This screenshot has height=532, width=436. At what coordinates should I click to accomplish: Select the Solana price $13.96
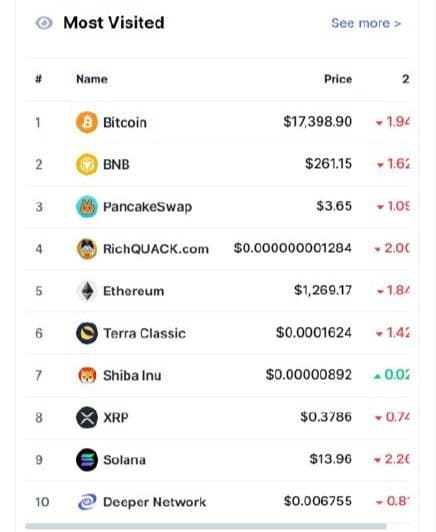tap(330, 459)
